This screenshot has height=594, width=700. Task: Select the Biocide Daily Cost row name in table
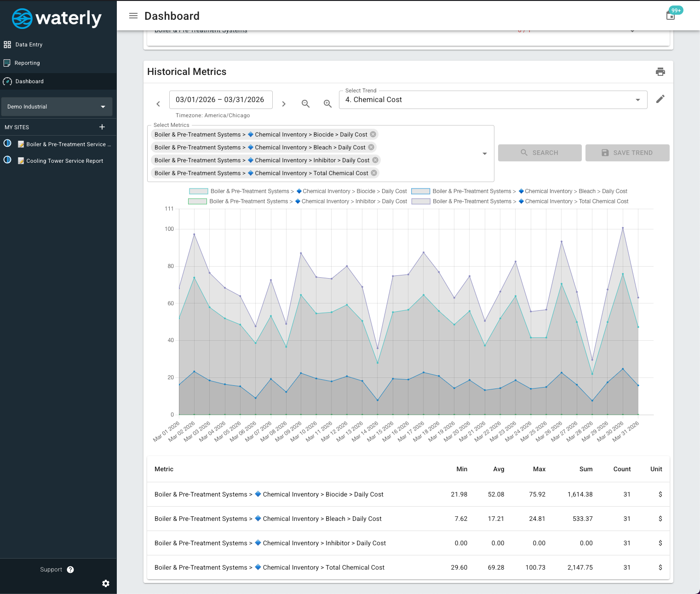(269, 495)
